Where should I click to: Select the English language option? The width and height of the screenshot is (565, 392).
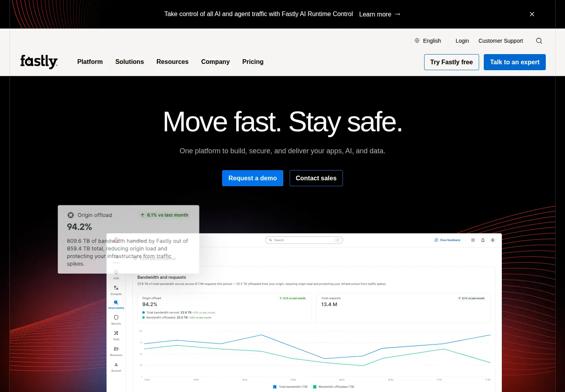432,41
